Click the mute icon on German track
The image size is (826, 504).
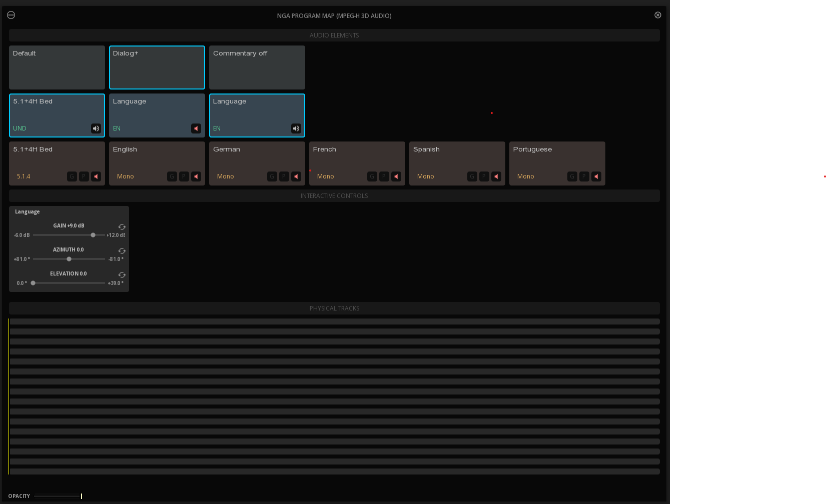point(296,176)
